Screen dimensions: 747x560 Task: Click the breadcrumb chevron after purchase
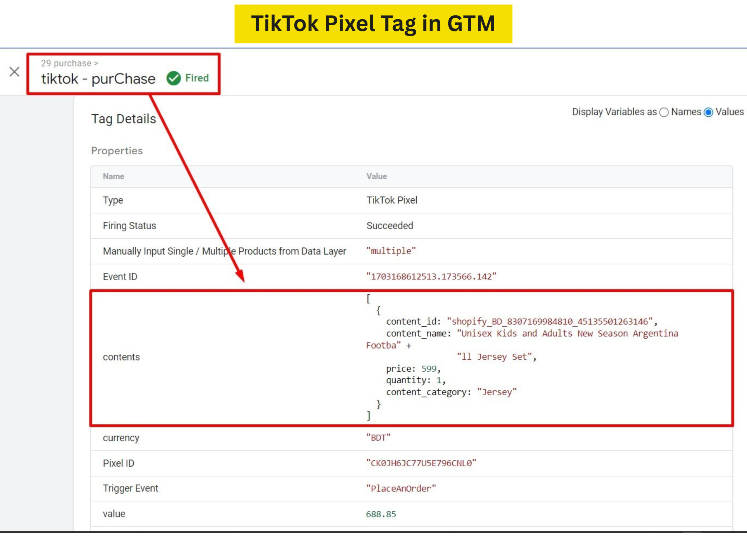(96, 64)
